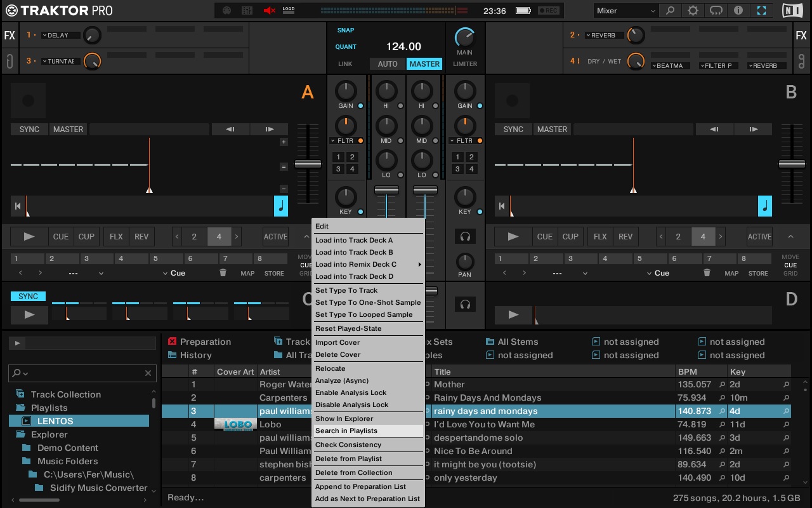The height and width of the screenshot is (508, 812).
Task: Enable keylock note icon on Deck A
Action: 281,206
